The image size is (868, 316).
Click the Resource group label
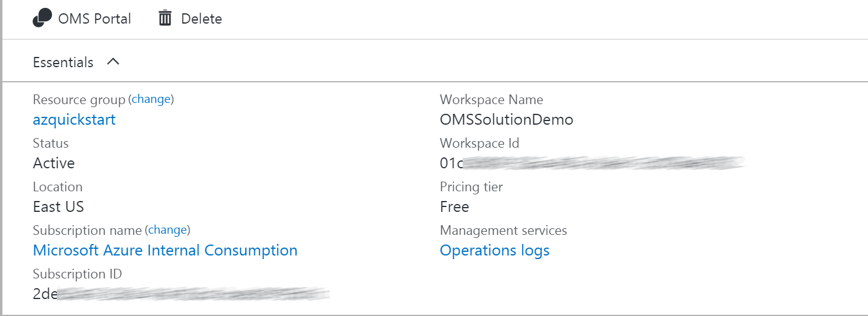click(x=79, y=99)
